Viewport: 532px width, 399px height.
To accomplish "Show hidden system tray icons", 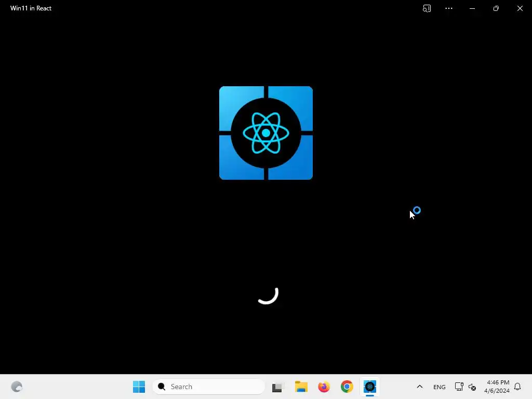I will 420,387.
